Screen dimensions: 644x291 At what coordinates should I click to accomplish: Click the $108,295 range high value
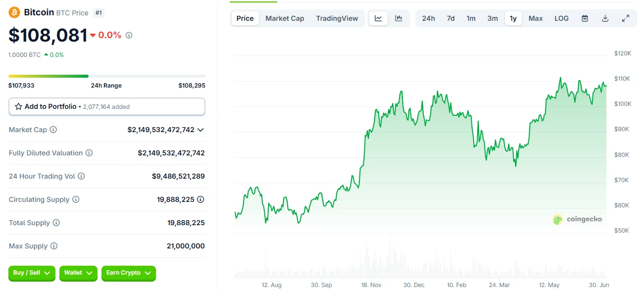[x=192, y=86]
